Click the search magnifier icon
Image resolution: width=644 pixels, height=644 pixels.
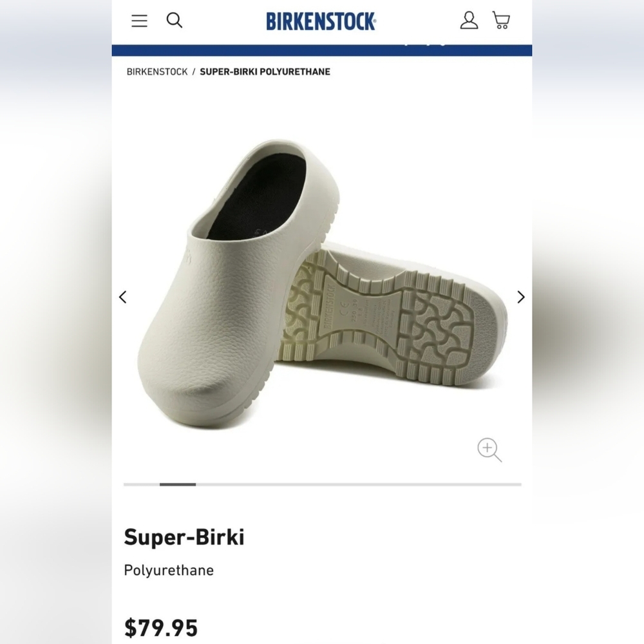(175, 21)
